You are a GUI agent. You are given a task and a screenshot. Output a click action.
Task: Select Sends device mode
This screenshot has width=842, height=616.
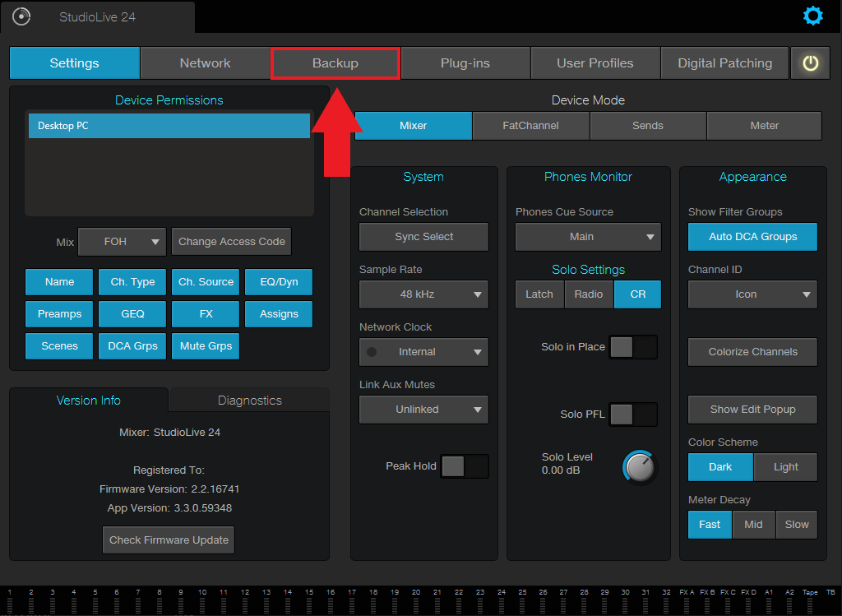648,126
